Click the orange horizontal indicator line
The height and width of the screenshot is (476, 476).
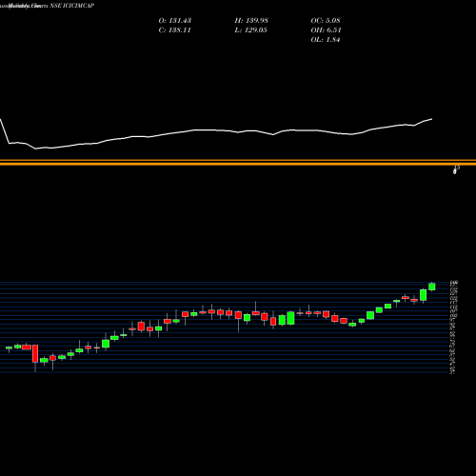tap(238, 163)
